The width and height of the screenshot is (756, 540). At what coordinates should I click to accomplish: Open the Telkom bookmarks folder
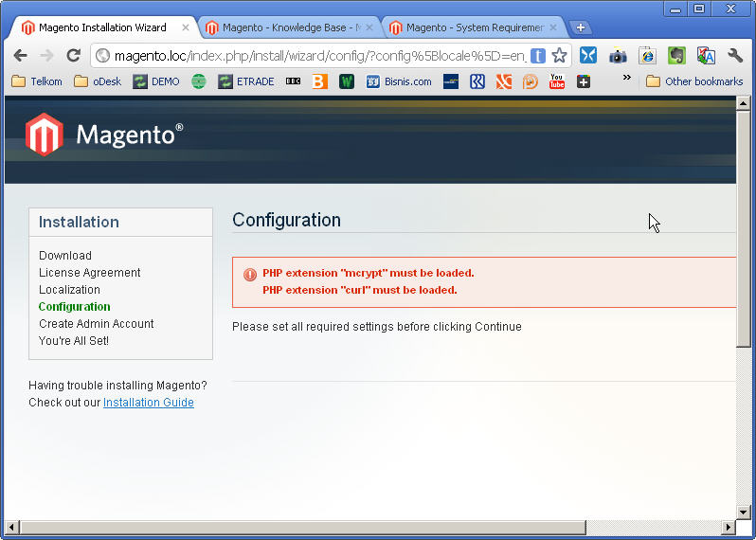tap(37, 81)
